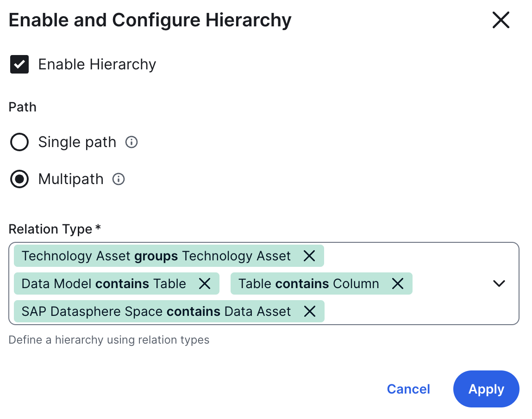Remove the Table contains Column chip
532x419 pixels.
click(x=397, y=283)
